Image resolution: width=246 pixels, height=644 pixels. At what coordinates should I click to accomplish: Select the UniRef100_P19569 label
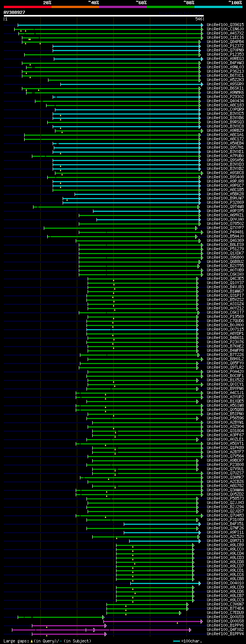(225, 316)
